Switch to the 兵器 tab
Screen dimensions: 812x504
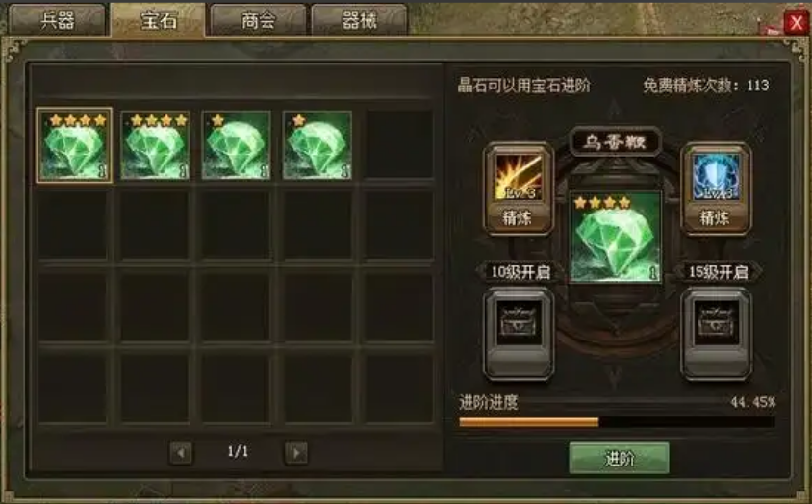[58, 20]
